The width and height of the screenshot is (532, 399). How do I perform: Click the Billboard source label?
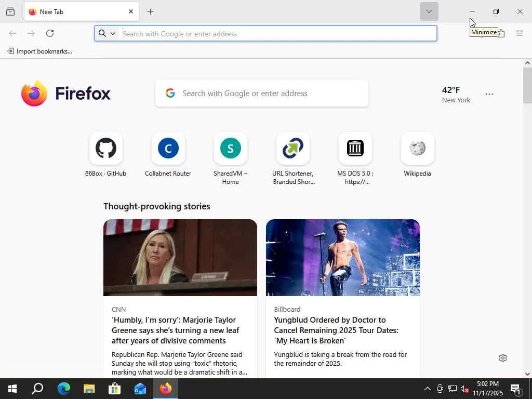point(287,310)
